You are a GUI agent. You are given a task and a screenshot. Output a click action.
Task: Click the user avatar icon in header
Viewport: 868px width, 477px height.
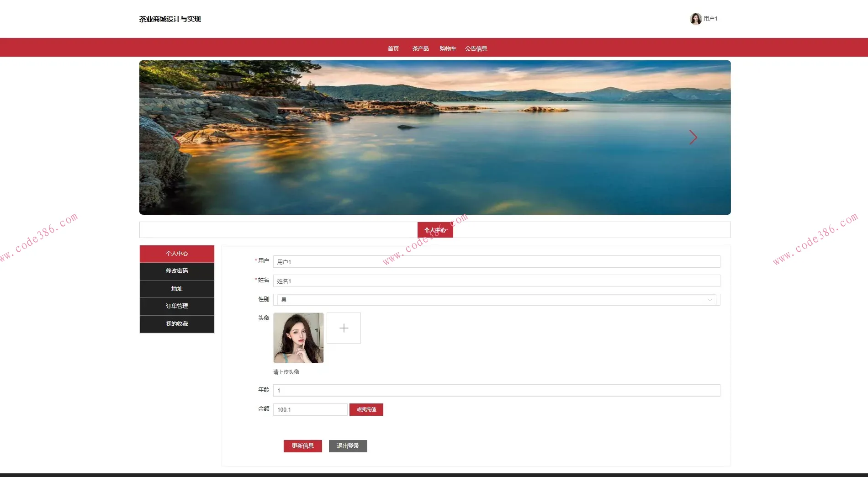tap(695, 19)
